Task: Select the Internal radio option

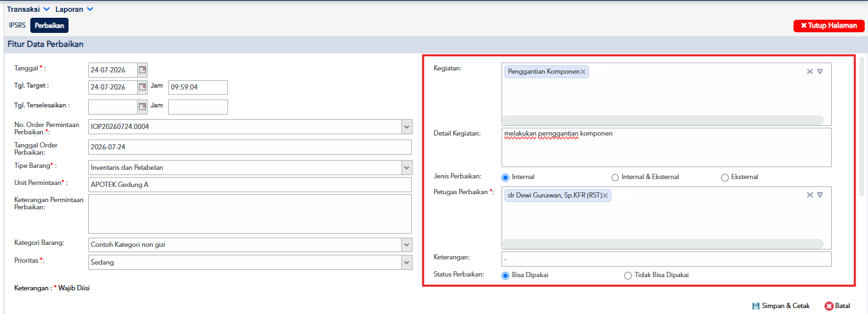Action: pyautogui.click(x=506, y=177)
